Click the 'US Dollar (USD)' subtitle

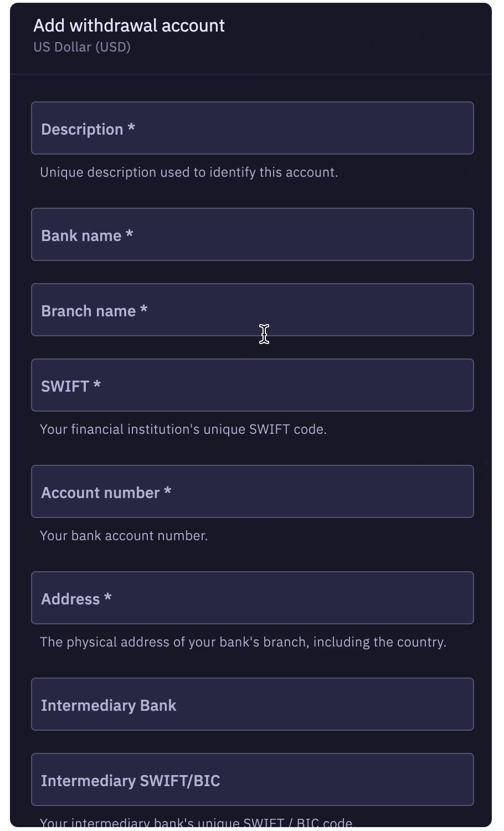(82, 47)
